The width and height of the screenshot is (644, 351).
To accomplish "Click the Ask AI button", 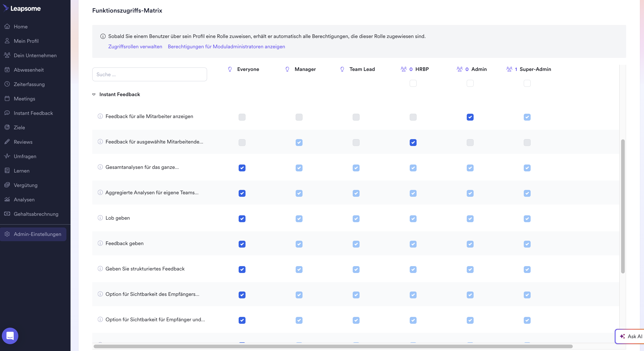I will click(x=630, y=336).
